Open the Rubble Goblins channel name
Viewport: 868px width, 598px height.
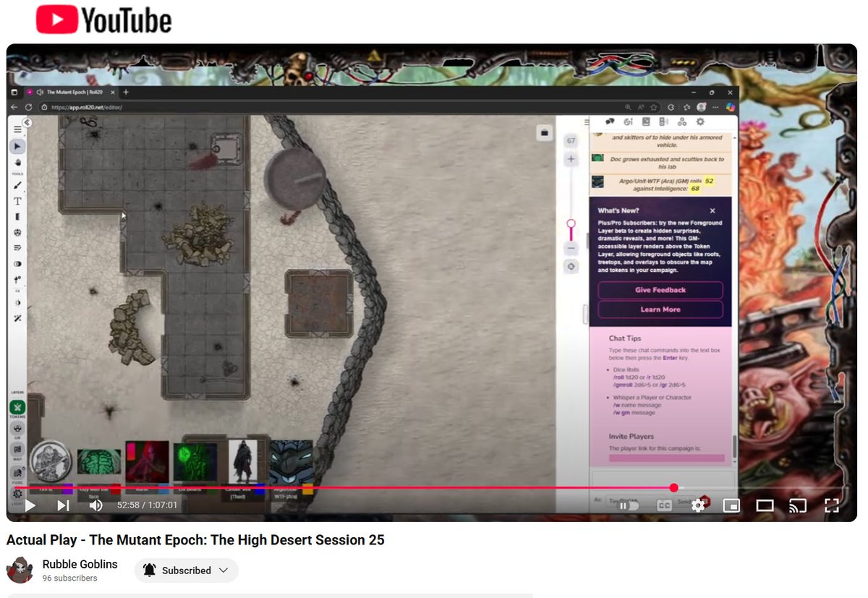(80, 564)
